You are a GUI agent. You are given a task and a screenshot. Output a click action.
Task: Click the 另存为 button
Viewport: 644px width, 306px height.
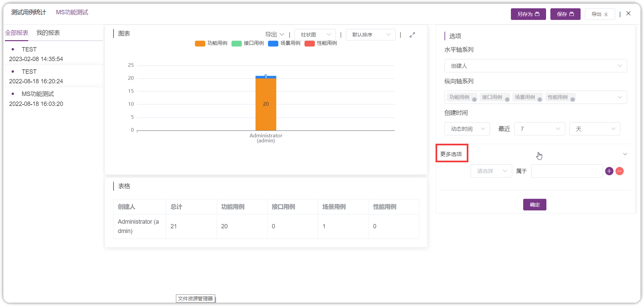pyautogui.click(x=528, y=14)
